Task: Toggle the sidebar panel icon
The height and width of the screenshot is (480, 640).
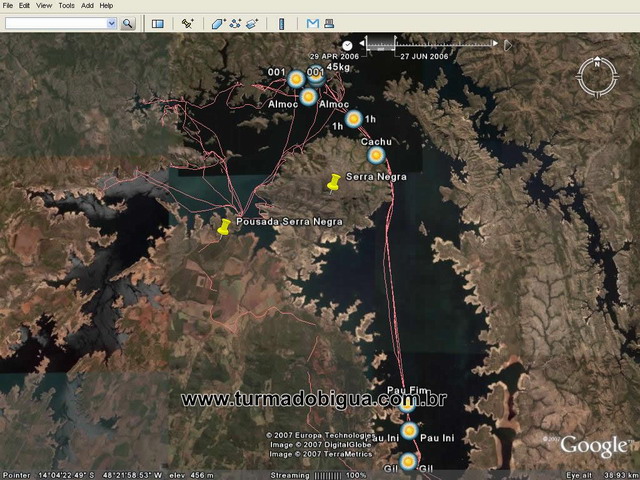Action: (158, 24)
